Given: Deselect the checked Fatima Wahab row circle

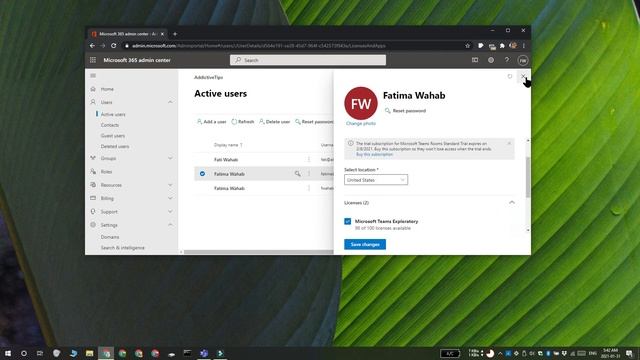Looking at the screenshot, I should pos(202,174).
